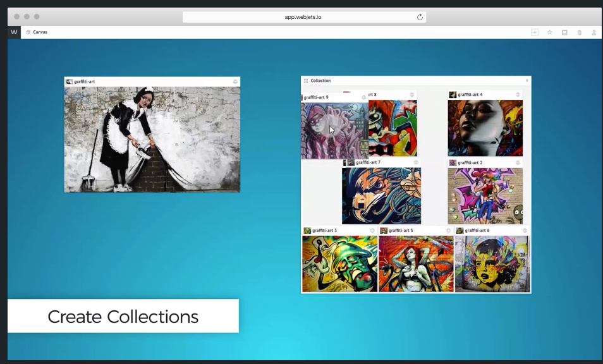Focus the app.webjets.io address bar

304,17
